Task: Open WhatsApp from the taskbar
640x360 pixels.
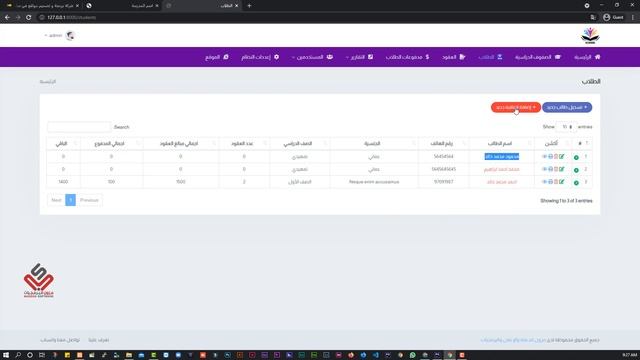Action: pos(412,355)
